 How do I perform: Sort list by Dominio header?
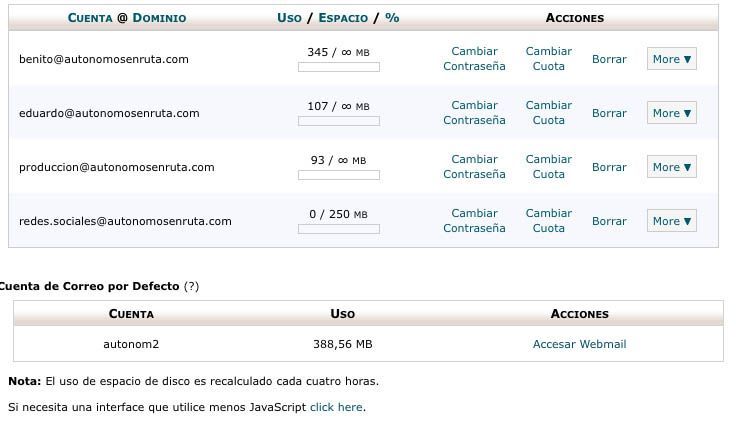(159, 18)
